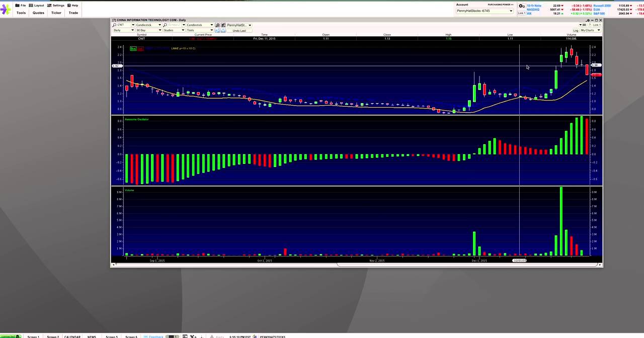
Task: Click the print chart icon
Action: coord(217,25)
